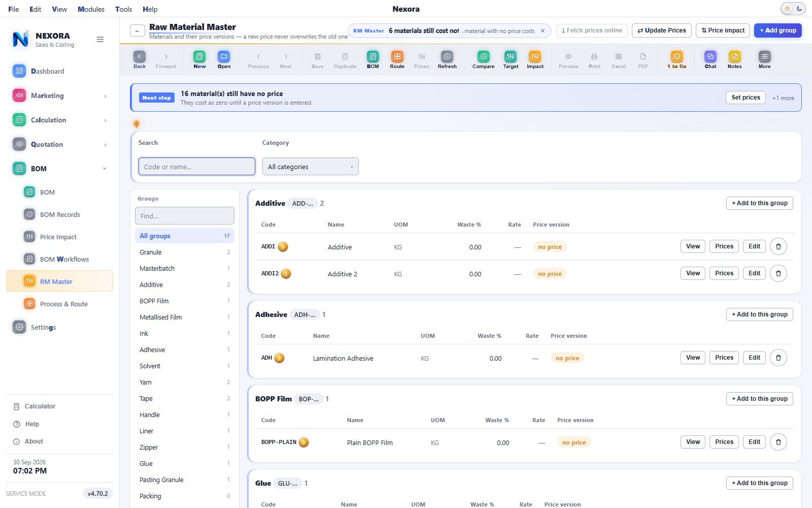Image resolution: width=812 pixels, height=508 pixels.
Task: Select the Metallised Film group
Action: [185, 317]
